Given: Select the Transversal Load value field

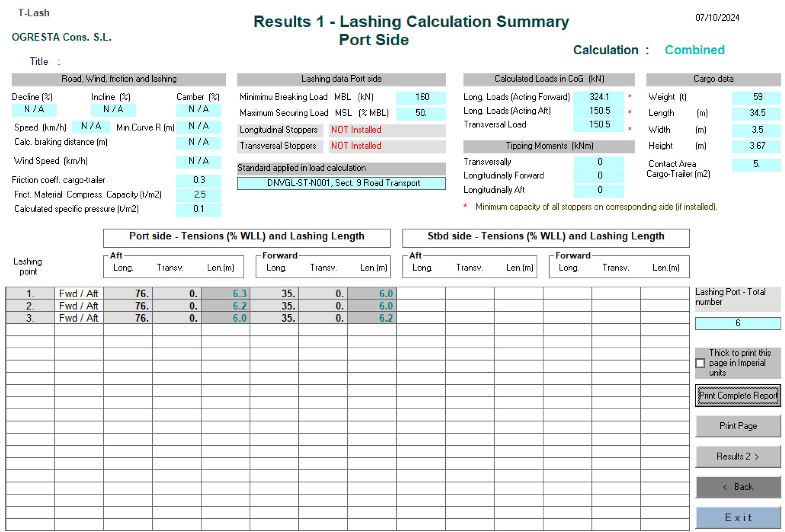Looking at the screenshot, I should tap(599, 125).
